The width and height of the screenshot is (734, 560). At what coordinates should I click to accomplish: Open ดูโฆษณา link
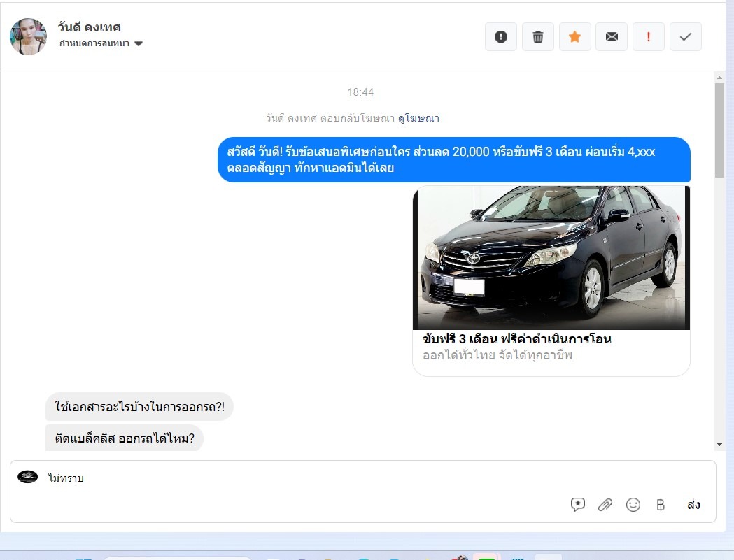coord(418,118)
